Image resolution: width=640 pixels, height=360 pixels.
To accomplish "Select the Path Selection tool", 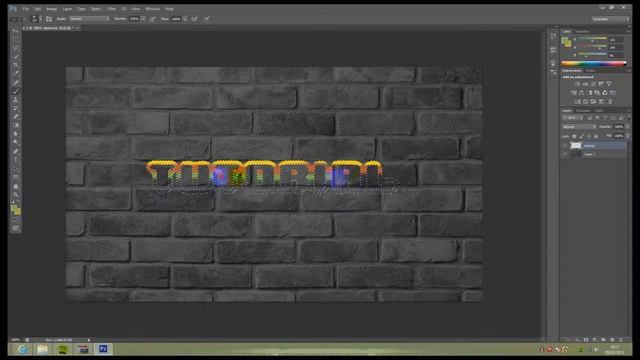I will pos(16,169).
